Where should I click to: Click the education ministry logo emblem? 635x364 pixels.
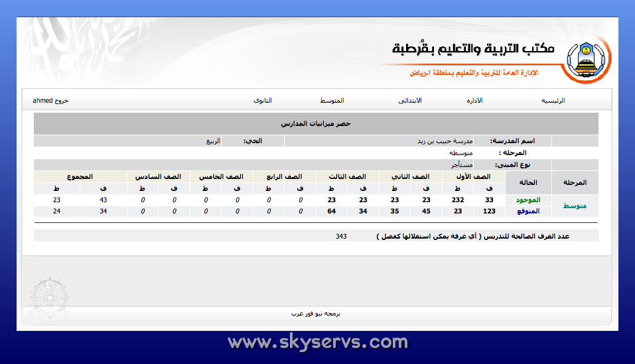click(586, 61)
